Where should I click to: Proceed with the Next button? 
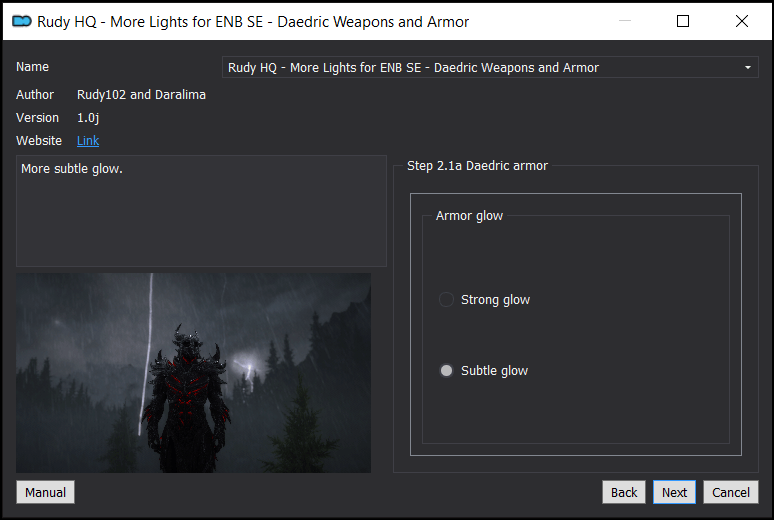pyautogui.click(x=674, y=492)
